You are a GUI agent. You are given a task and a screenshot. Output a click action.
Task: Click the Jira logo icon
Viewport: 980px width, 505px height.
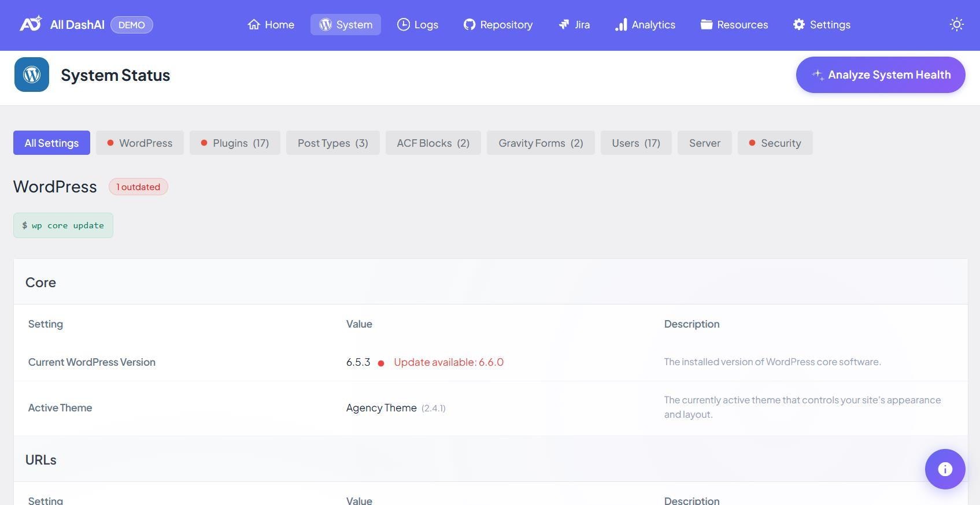click(564, 24)
